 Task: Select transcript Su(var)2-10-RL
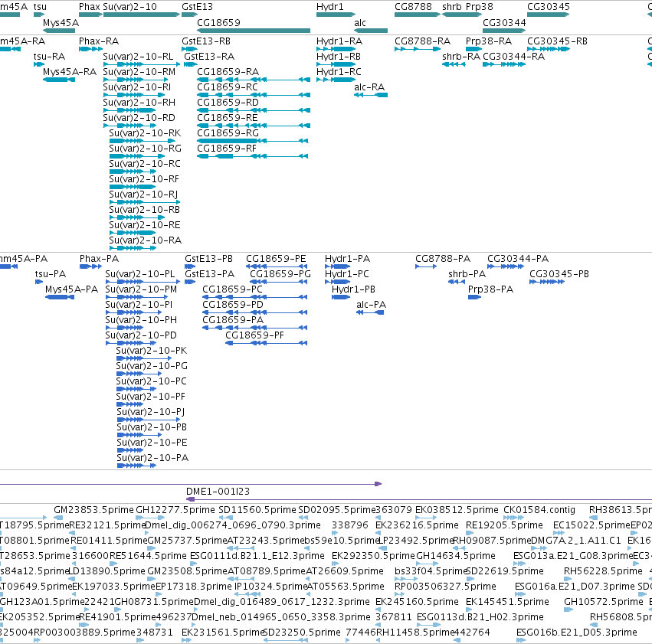click(x=138, y=57)
